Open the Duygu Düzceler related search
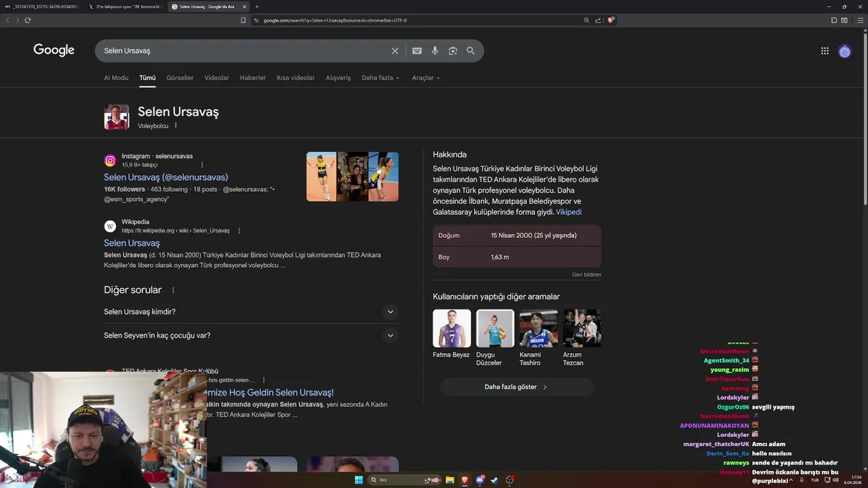Viewport: 868px width, 488px height. (495, 338)
